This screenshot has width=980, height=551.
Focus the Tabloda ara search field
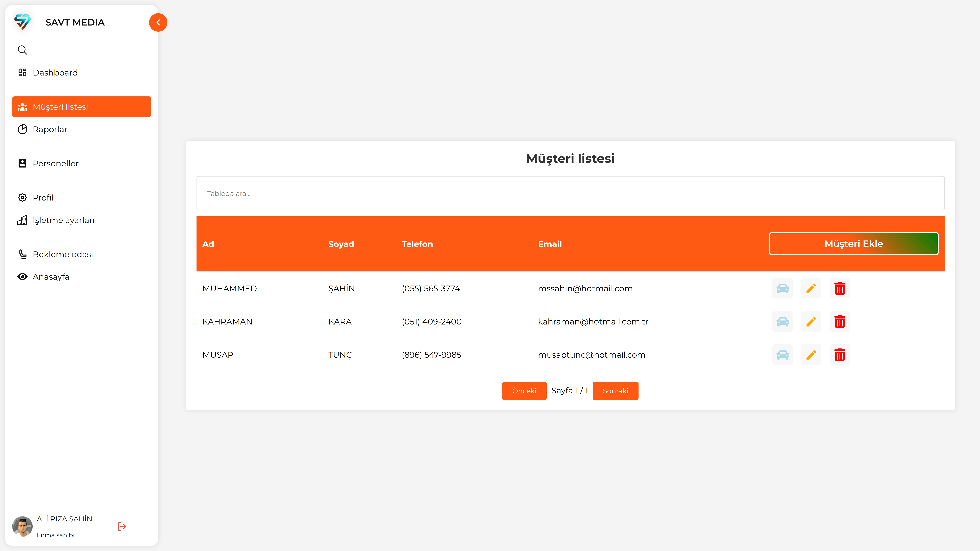(570, 193)
